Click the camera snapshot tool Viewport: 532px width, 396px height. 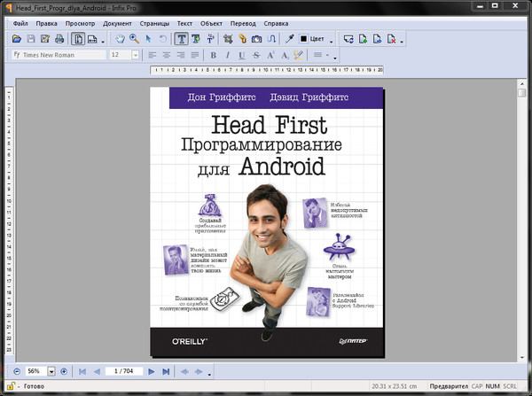(256, 39)
